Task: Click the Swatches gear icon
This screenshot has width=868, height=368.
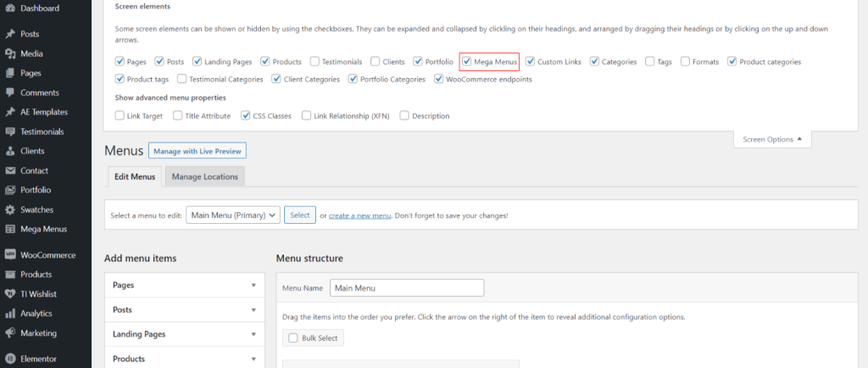Action: (x=10, y=209)
